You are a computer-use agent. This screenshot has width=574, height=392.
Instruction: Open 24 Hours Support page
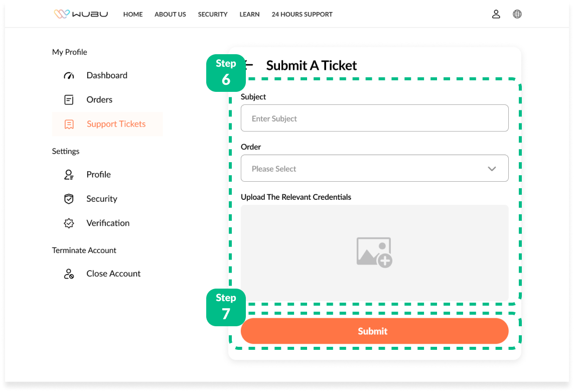302,14
